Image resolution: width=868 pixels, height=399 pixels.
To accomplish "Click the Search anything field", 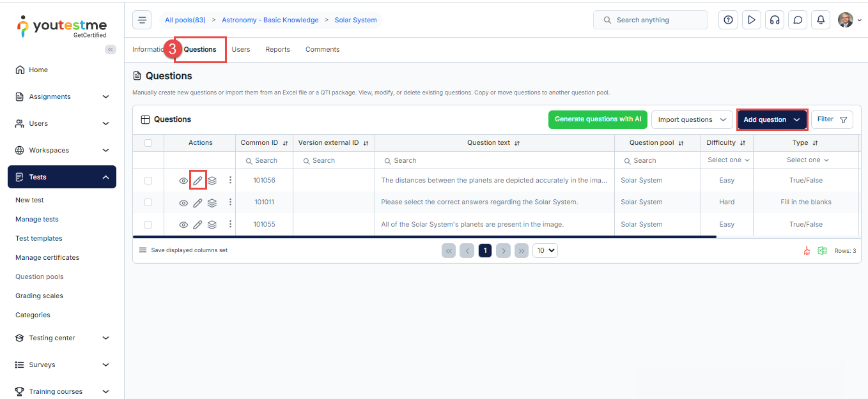I will coord(651,20).
